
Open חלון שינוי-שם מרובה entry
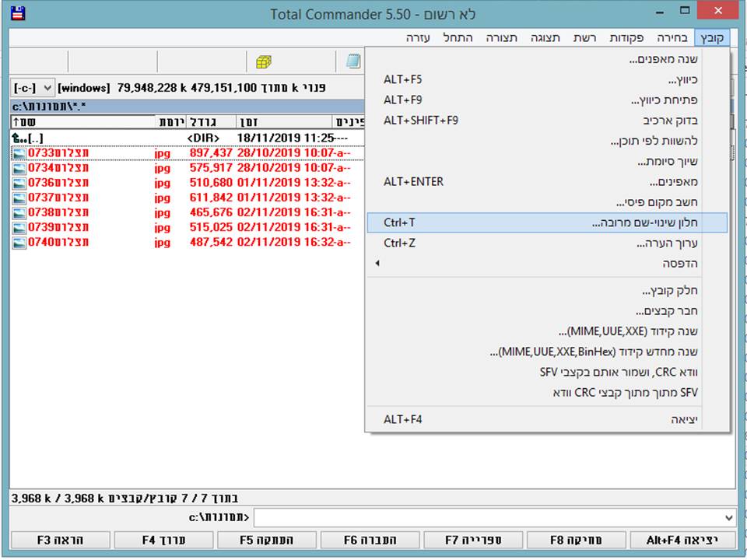pyautogui.click(x=547, y=223)
